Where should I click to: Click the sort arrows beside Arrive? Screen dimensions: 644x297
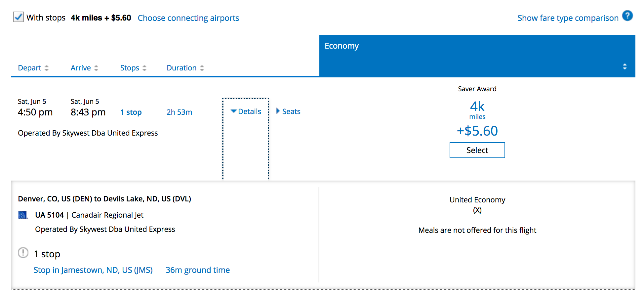pos(96,68)
